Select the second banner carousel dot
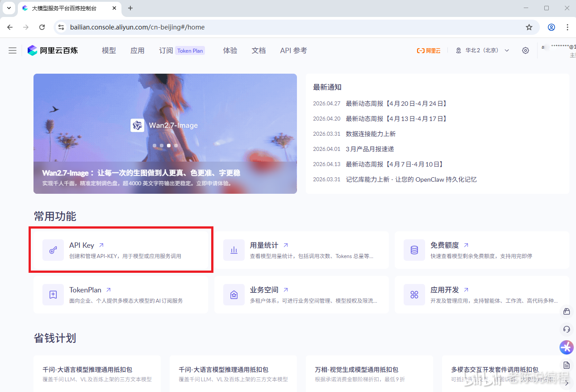 click(x=162, y=146)
